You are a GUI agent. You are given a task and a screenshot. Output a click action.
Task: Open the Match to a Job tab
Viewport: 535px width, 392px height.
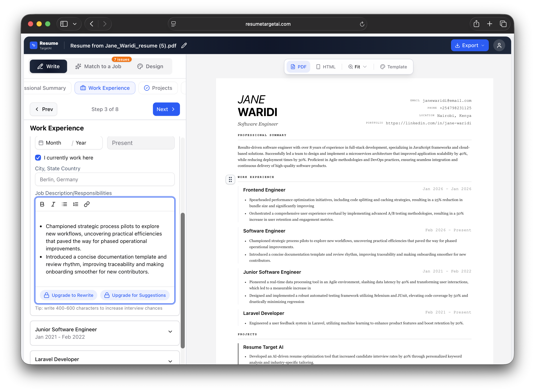point(98,67)
